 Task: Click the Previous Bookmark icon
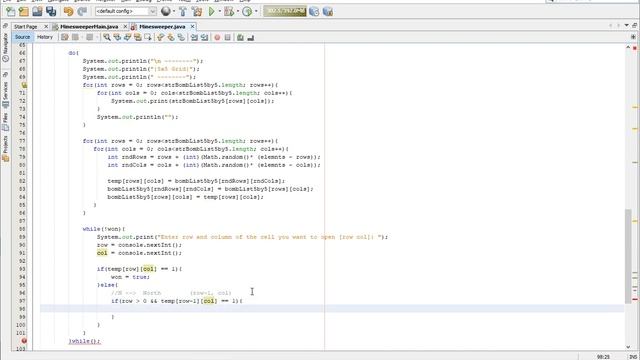point(160,38)
